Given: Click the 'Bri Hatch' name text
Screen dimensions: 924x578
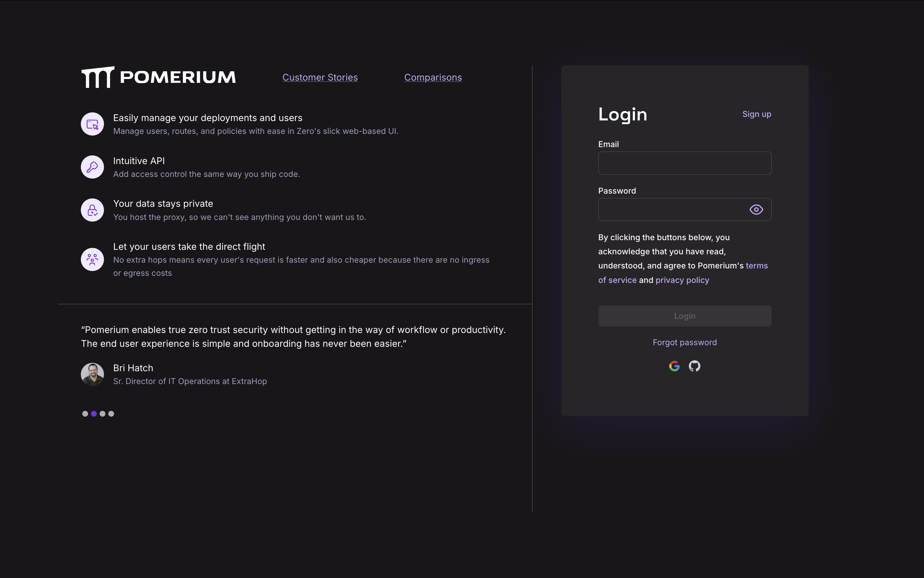Looking at the screenshot, I should pos(133,368).
